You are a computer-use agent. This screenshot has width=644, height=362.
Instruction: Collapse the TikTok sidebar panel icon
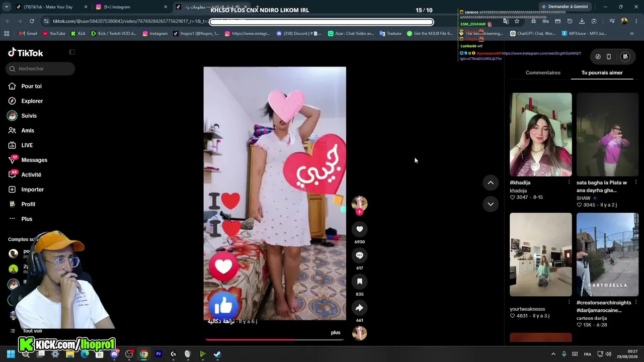tap(71, 52)
